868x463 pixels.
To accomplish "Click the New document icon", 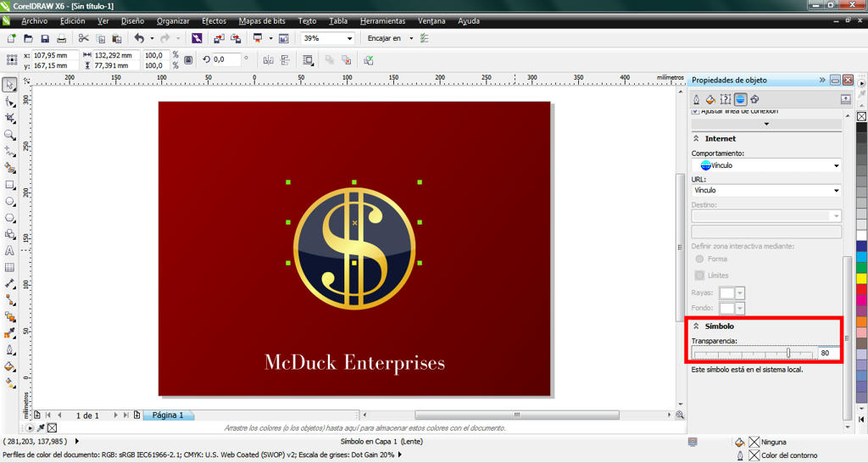I will pyautogui.click(x=11, y=38).
